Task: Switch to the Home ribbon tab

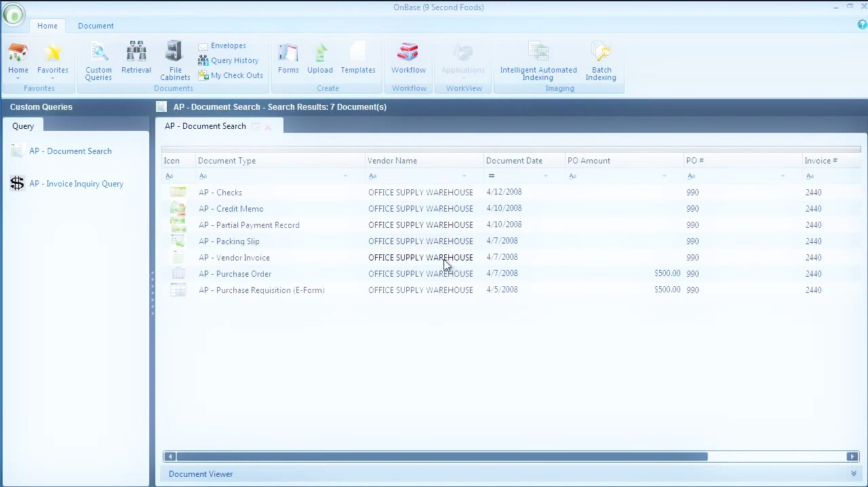Action: [x=47, y=26]
